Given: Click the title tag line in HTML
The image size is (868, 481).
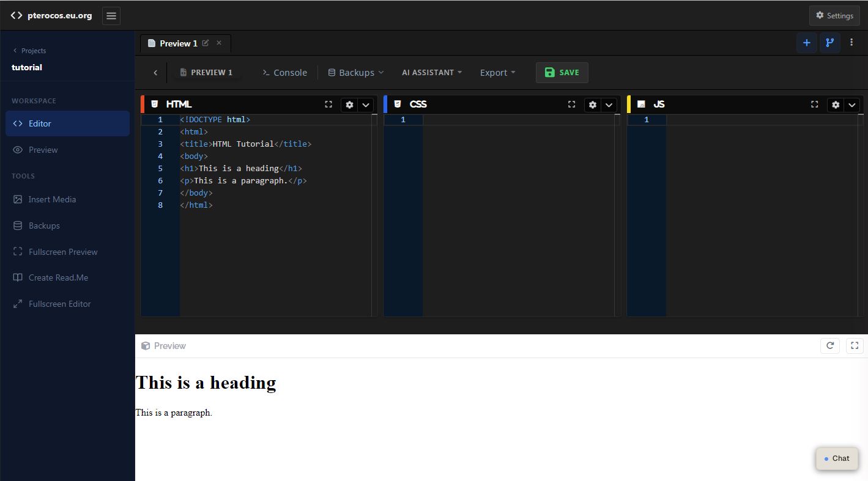Looking at the screenshot, I should pyautogui.click(x=246, y=144).
